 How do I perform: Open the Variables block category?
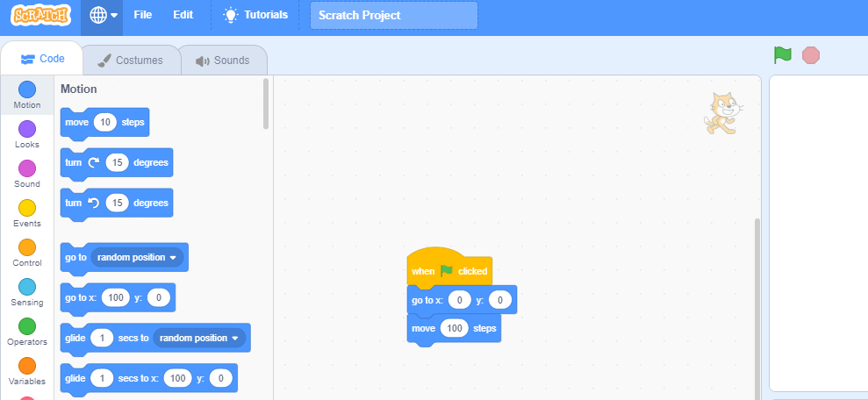pos(27,366)
